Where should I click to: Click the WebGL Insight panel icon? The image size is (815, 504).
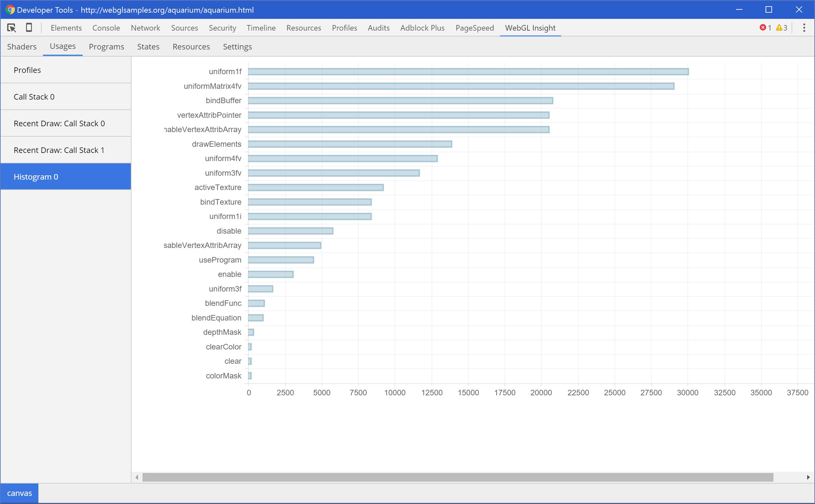530,28
